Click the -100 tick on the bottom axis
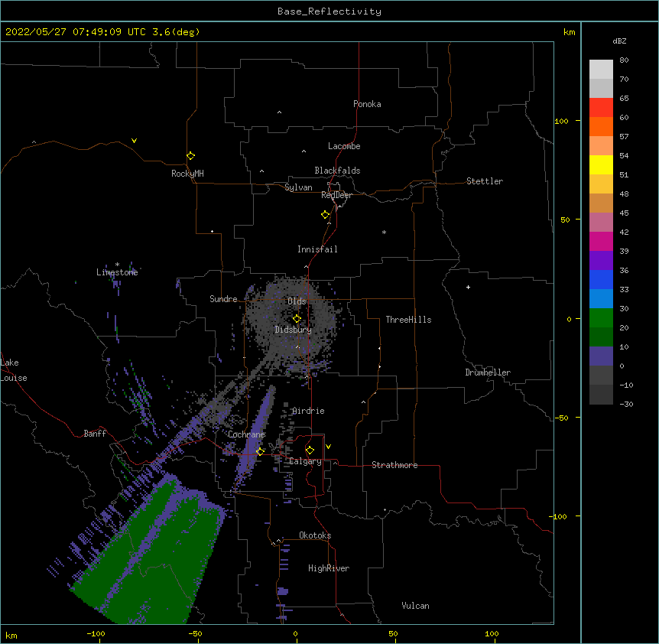This screenshot has height=644, width=659. (96, 633)
